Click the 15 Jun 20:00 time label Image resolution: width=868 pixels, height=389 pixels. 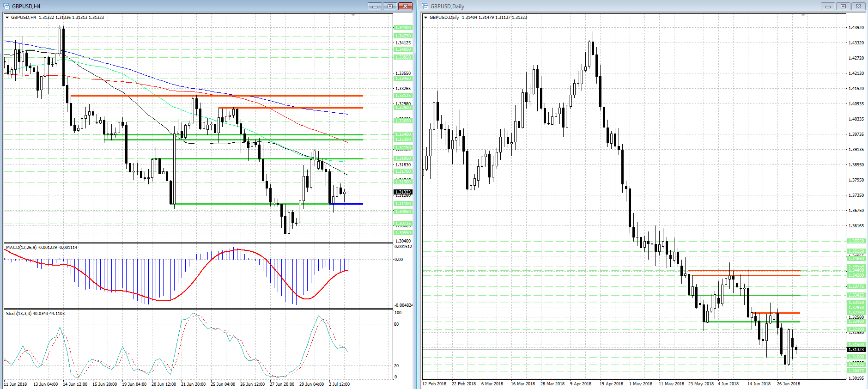104,384
